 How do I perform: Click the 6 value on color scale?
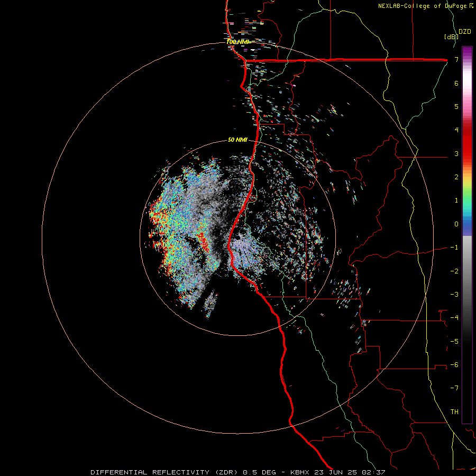click(x=456, y=83)
